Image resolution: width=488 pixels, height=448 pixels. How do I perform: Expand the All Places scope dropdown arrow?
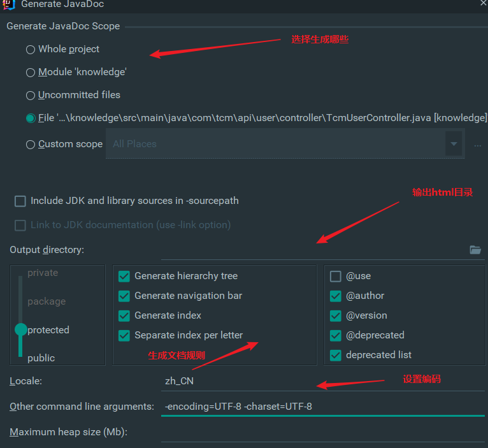[454, 144]
